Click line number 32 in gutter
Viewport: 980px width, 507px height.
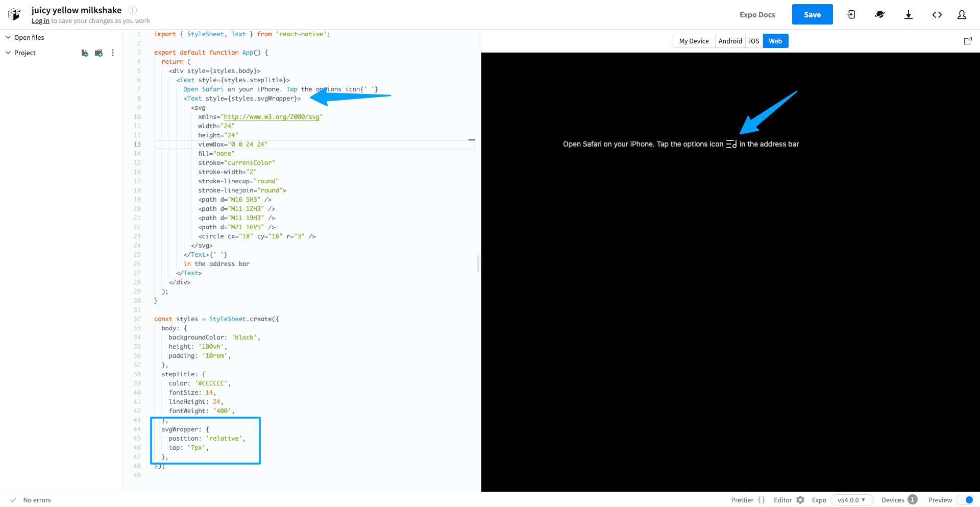click(137, 319)
